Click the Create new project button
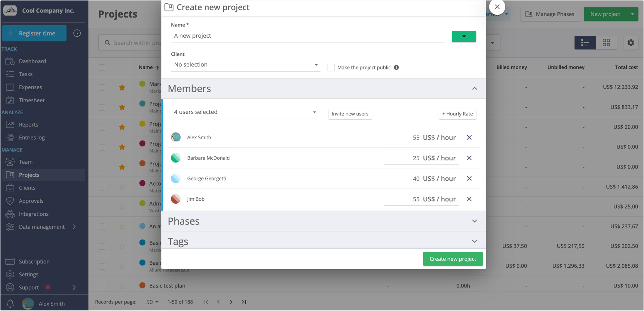 tap(452, 259)
